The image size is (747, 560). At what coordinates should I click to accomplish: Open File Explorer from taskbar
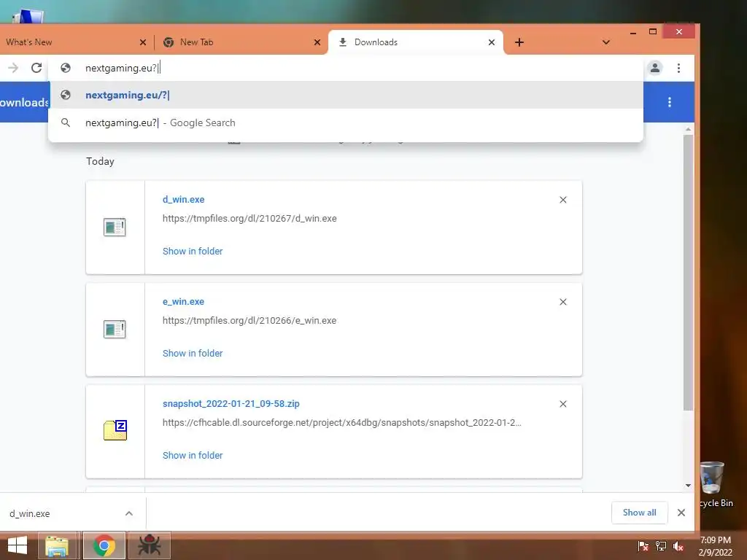tap(57, 545)
